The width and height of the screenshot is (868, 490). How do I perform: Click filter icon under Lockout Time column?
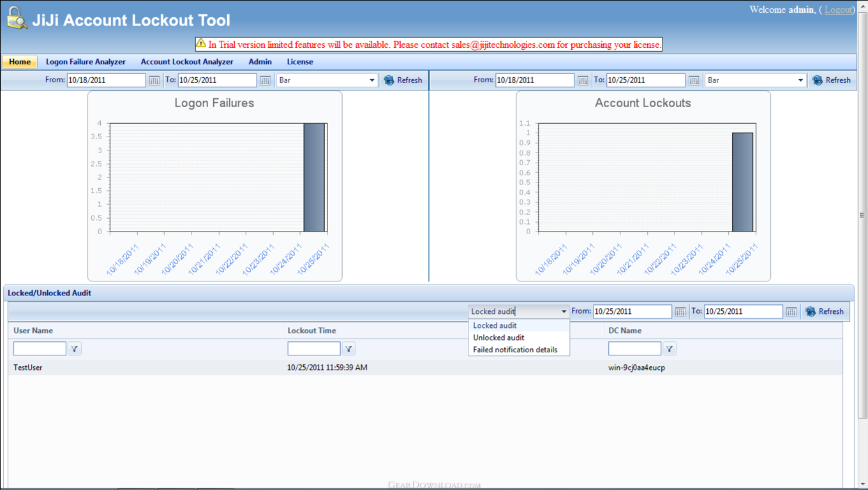pos(348,349)
